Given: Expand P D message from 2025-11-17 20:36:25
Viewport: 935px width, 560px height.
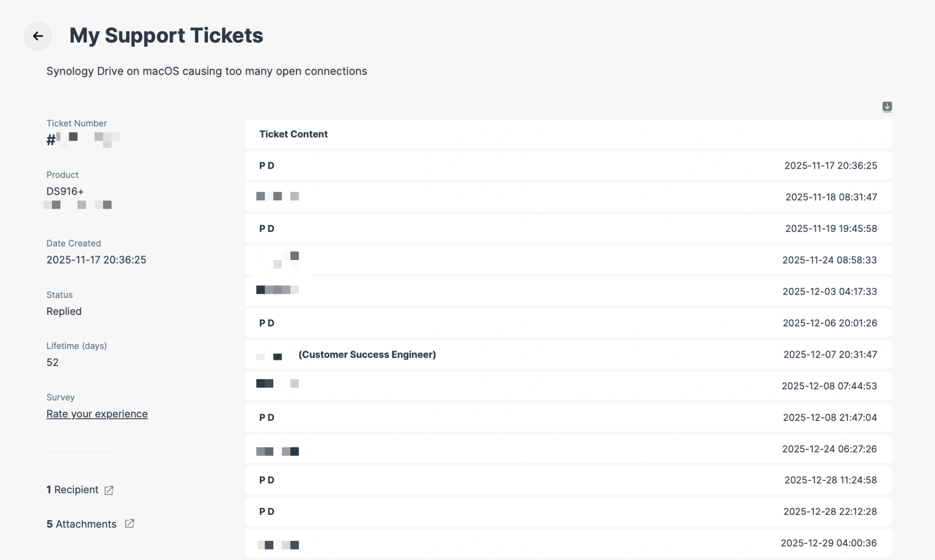Looking at the screenshot, I should click(568, 166).
